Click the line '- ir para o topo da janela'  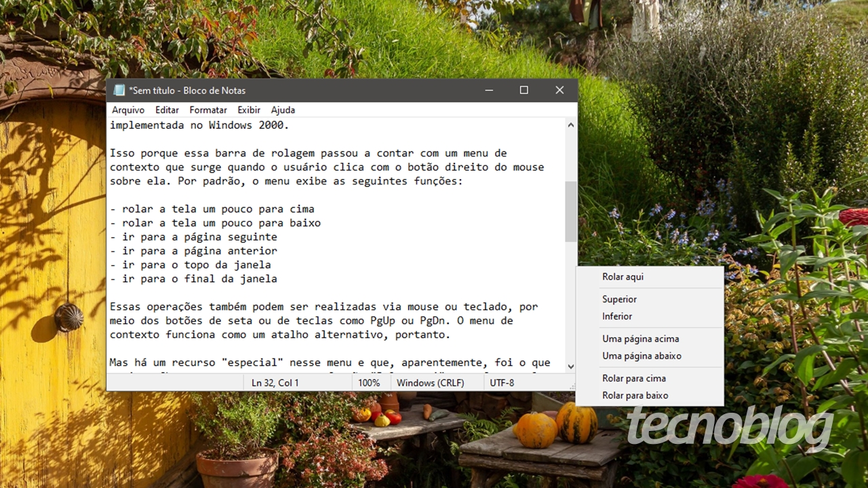[x=191, y=264]
